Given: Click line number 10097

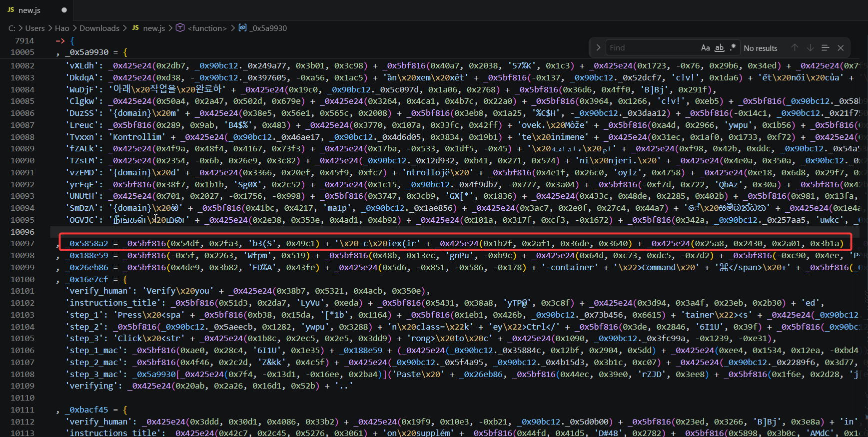Looking at the screenshot, I should [x=22, y=244].
